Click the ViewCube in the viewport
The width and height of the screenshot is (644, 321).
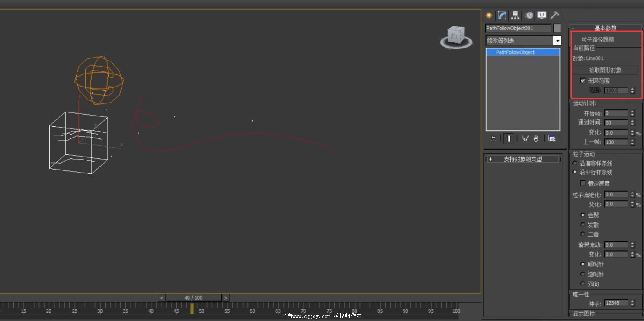(456, 36)
